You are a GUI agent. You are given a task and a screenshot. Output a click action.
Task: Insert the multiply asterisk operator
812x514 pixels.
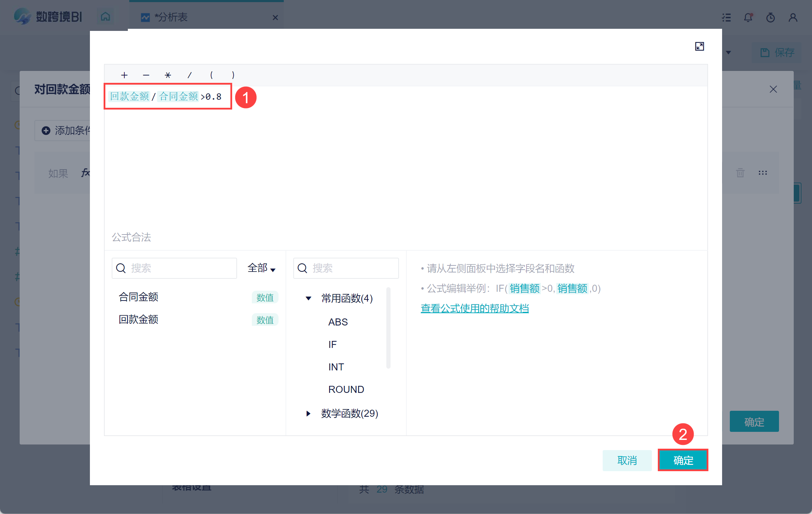pyautogui.click(x=168, y=75)
